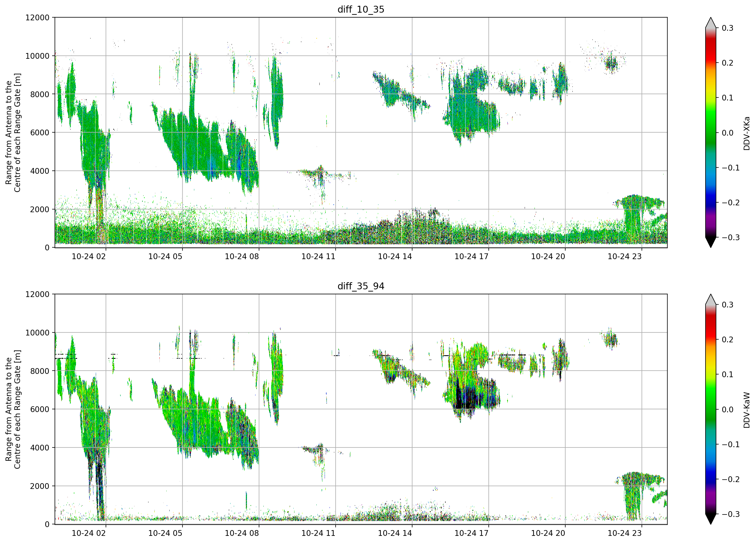This screenshot has width=756, height=543.
Task: Click the −0.3 tick on DDV-KaW colorbar
Action: click(731, 514)
